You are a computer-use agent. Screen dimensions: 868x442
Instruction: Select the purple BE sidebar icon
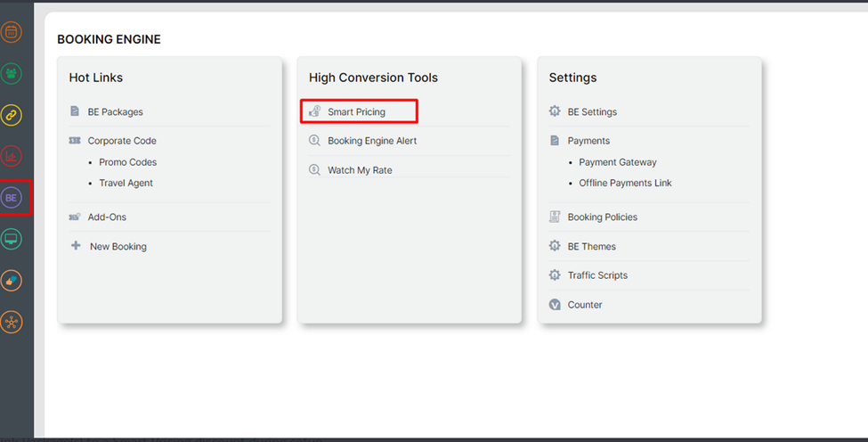(12, 198)
